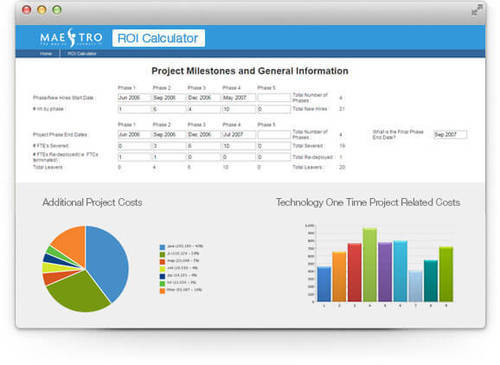Select the teal bar labeled 8

point(431,281)
